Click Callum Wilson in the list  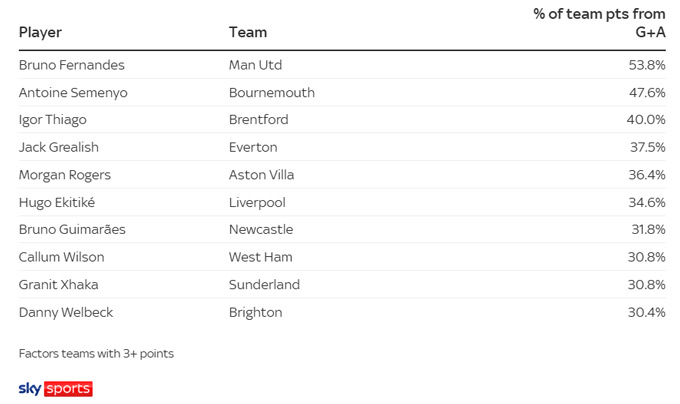(x=62, y=257)
